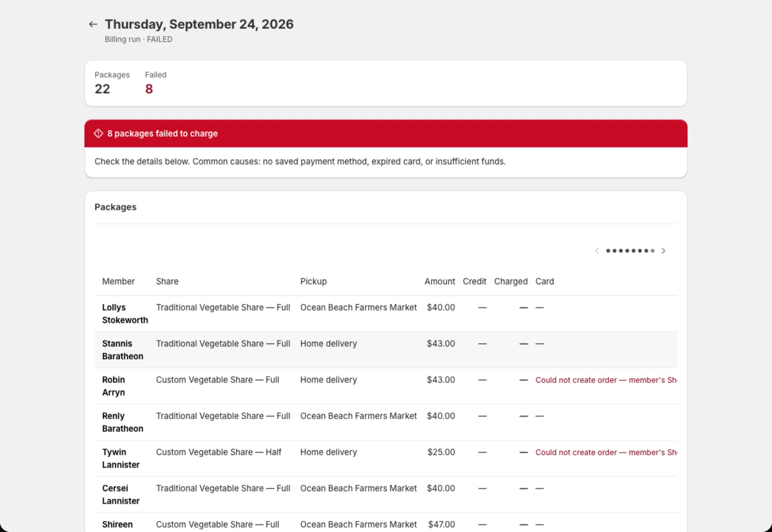Click Tywin Lannister's 'Could not create order' error

pos(606,452)
